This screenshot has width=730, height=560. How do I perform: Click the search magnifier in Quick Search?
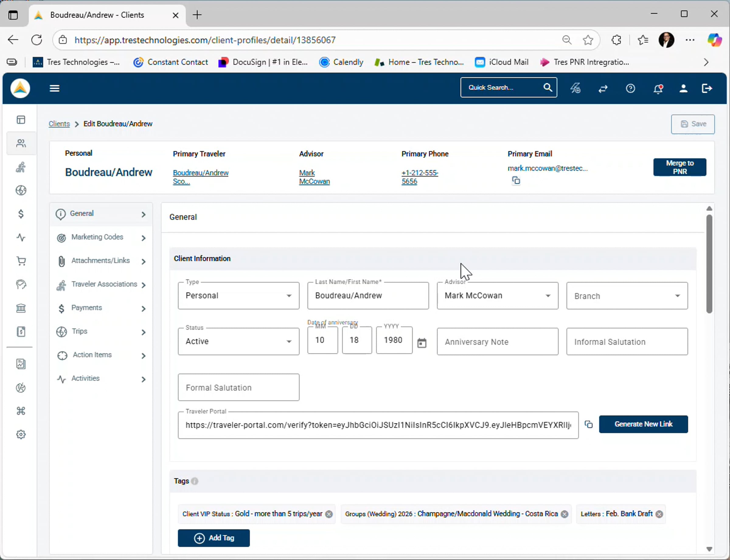(547, 87)
